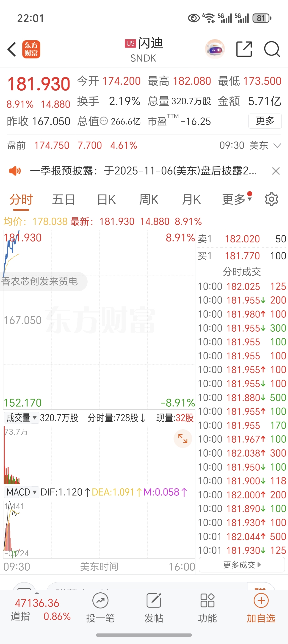This screenshot has height=644, width=288.
Task: Switch to 周K chart tab
Action: 149,200
